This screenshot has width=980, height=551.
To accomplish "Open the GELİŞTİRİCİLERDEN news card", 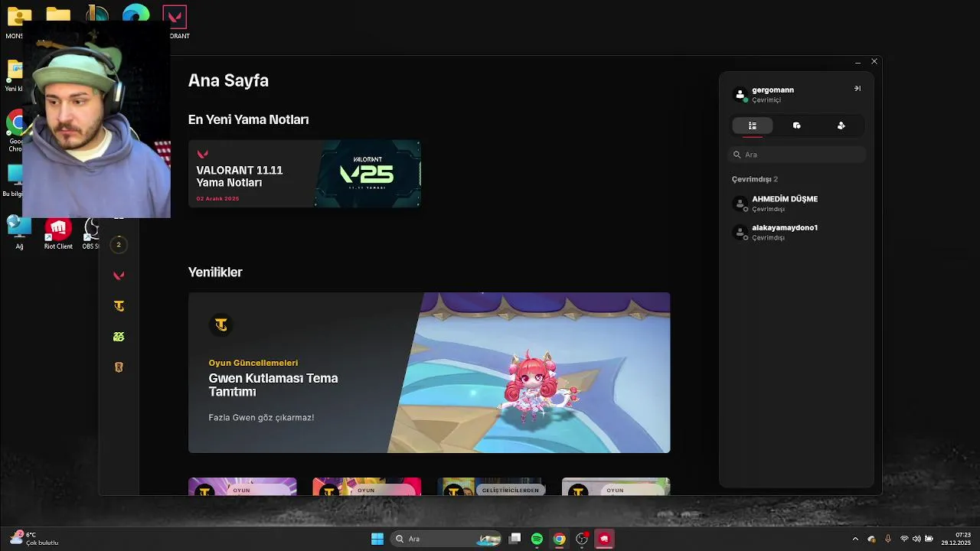I will point(491,487).
